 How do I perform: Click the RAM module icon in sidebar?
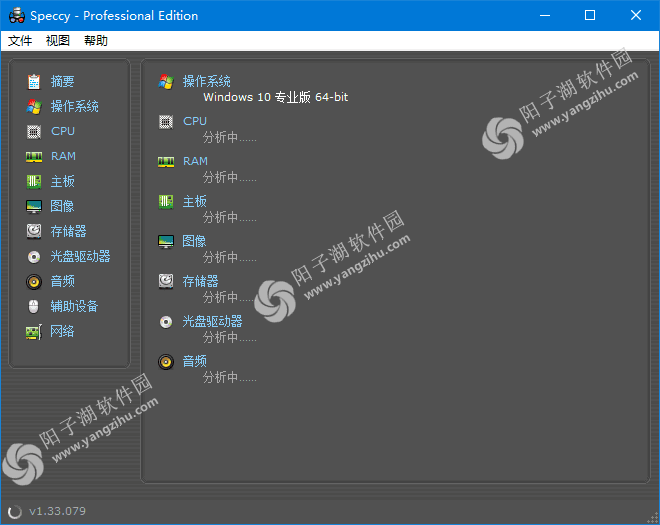pos(34,157)
